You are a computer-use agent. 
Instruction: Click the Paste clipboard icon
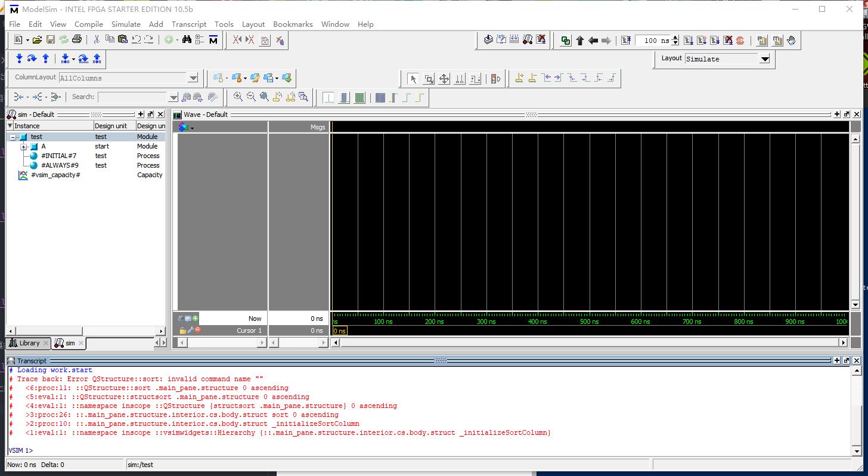pos(123,39)
